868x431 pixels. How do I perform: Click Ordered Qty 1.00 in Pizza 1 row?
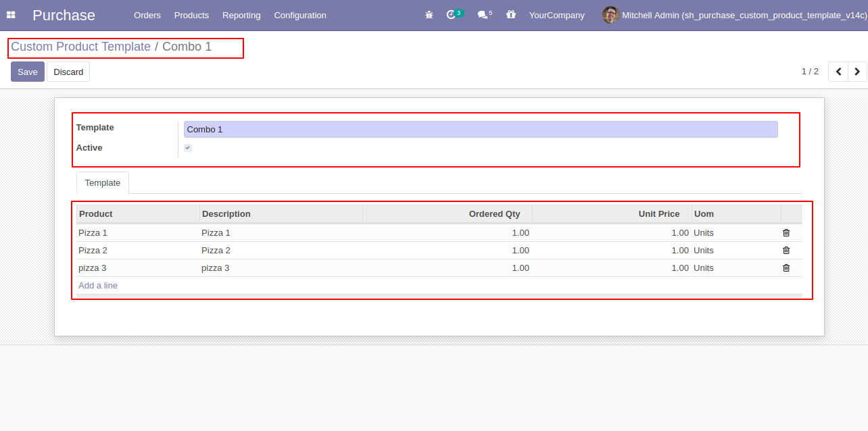(x=520, y=232)
